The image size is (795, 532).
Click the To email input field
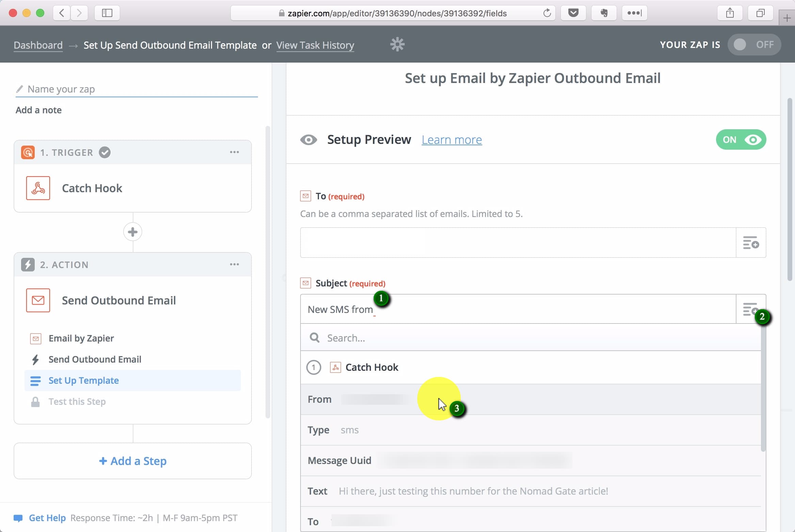click(518, 243)
